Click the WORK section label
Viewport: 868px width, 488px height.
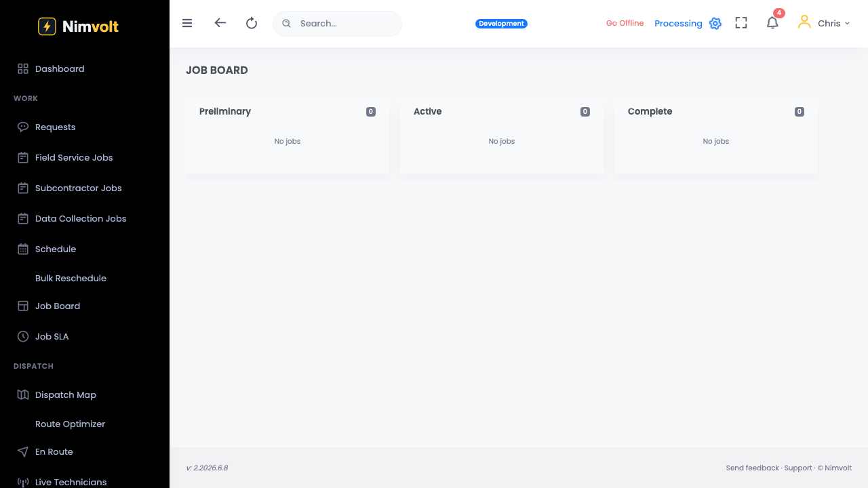point(26,98)
